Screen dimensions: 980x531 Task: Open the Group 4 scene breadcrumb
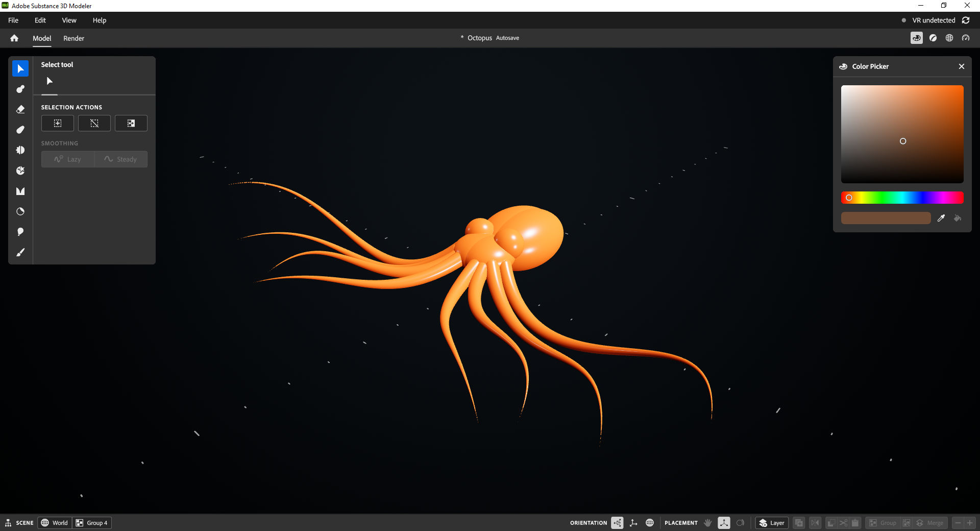92,523
